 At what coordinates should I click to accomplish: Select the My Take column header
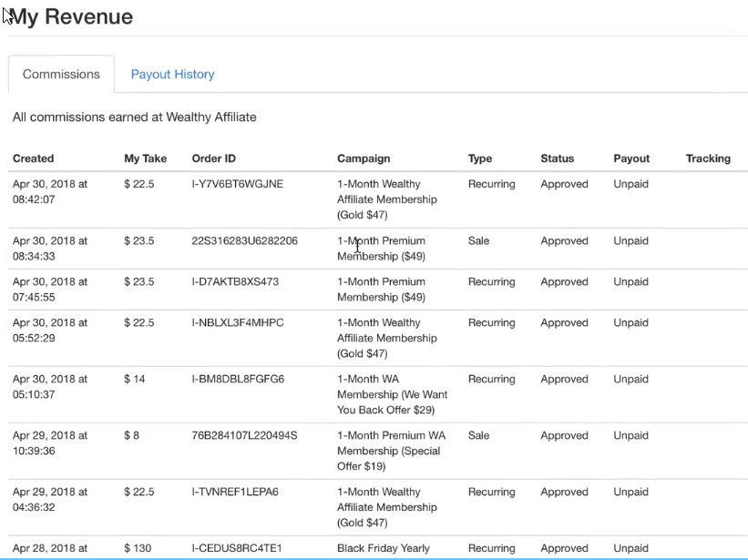[146, 158]
